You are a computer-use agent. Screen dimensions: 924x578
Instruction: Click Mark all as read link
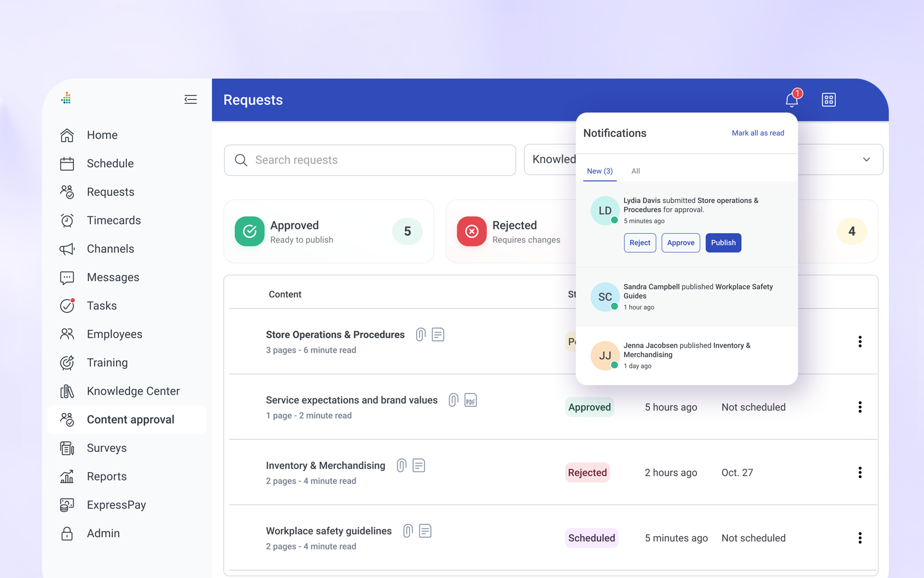(758, 133)
